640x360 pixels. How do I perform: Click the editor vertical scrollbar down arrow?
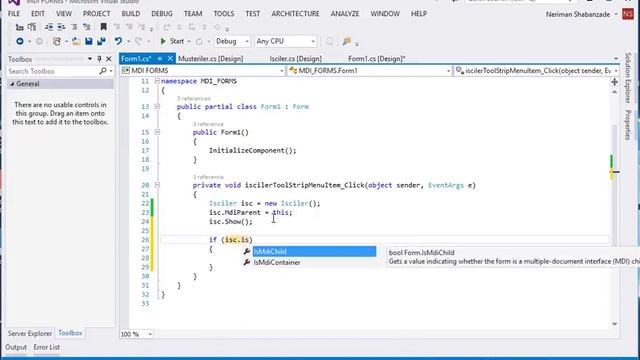(x=614, y=324)
